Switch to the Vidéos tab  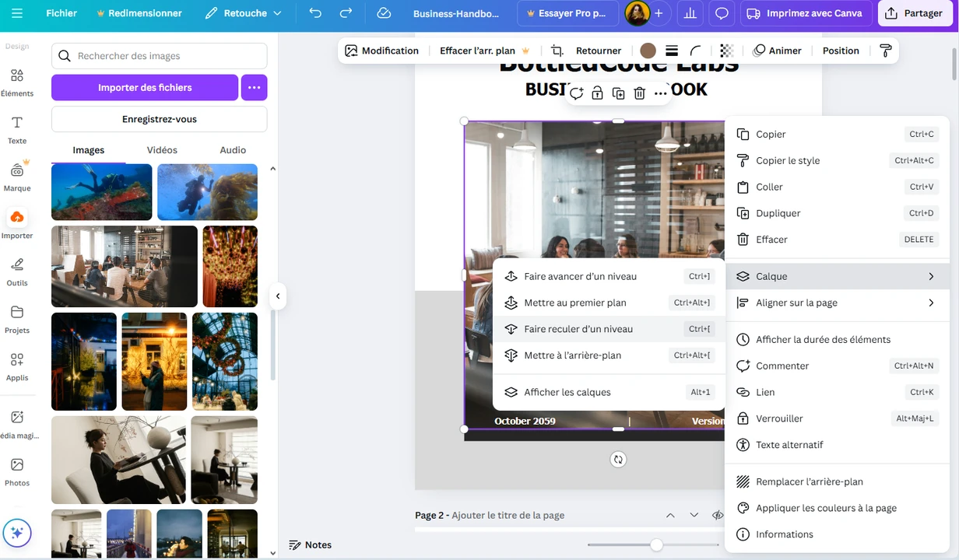coord(162,150)
